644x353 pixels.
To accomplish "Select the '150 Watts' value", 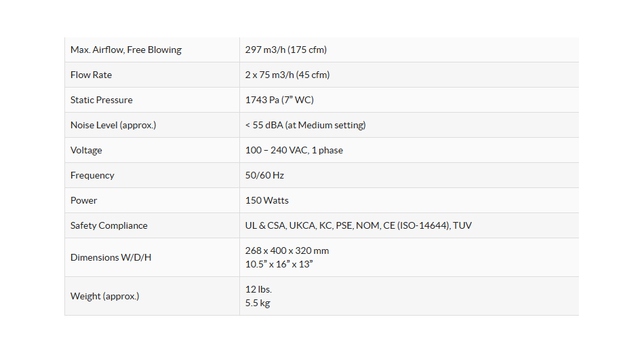I will 267,200.
